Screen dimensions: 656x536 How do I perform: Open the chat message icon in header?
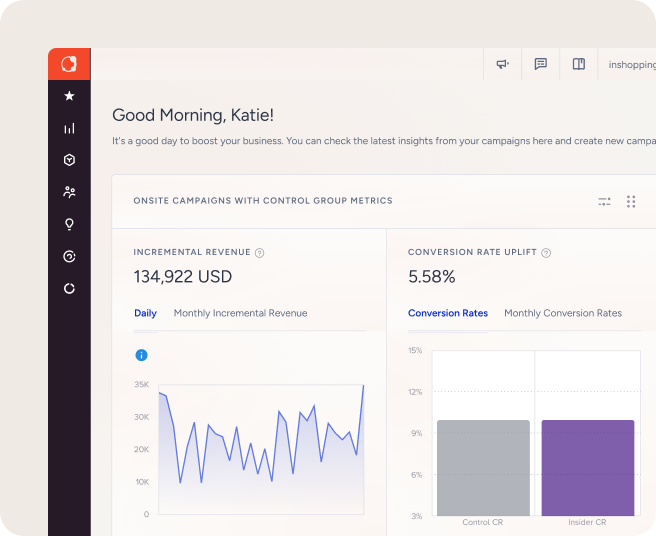541,64
